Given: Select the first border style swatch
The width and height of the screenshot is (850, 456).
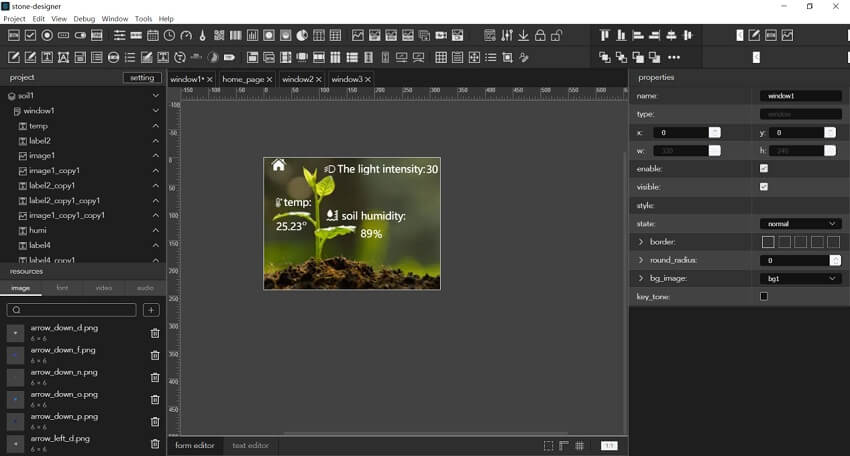Looking at the screenshot, I should [768, 242].
